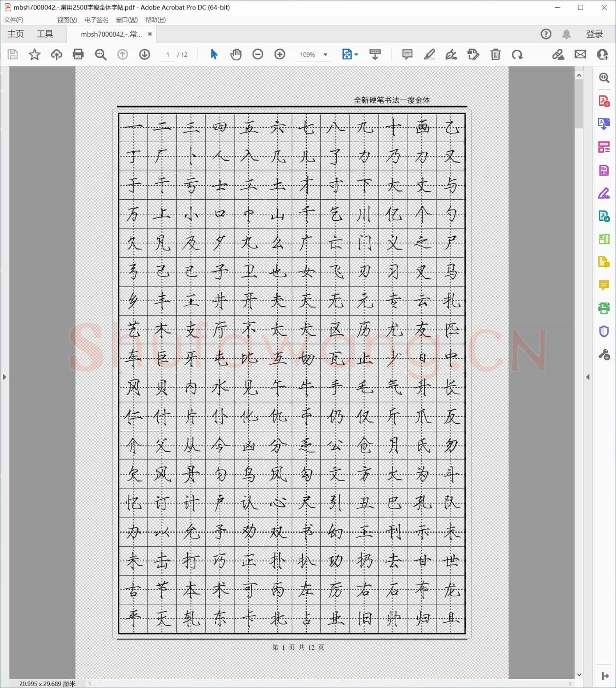The image size is (616, 688).
Task: Add the document to starred bookmarks
Action: tap(34, 54)
